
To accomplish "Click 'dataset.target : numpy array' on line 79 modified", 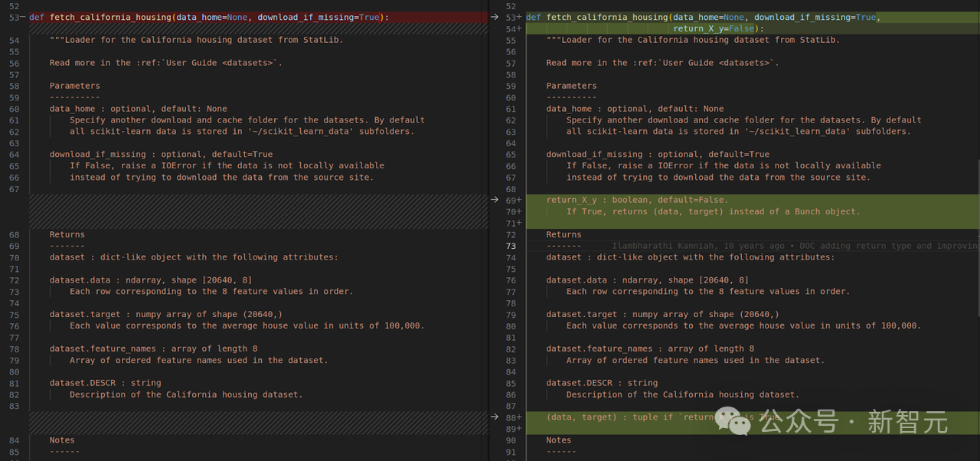I will tap(617, 314).
